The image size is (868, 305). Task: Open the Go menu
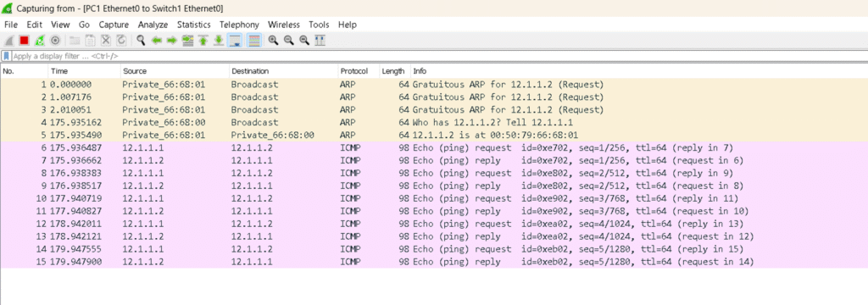tap(84, 25)
